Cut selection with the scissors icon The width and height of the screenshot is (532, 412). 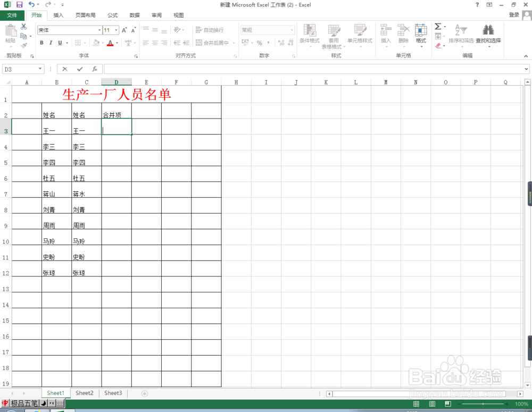(23, 27)
